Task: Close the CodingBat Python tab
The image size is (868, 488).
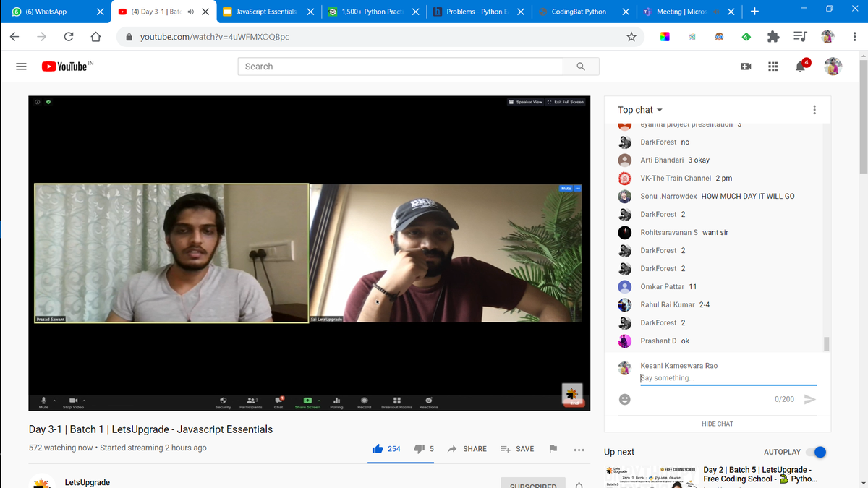Action: click(625, 12)
